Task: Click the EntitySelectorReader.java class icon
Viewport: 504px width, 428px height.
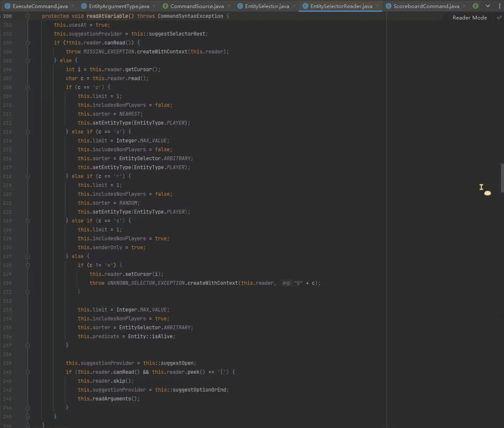Action: 305,6
